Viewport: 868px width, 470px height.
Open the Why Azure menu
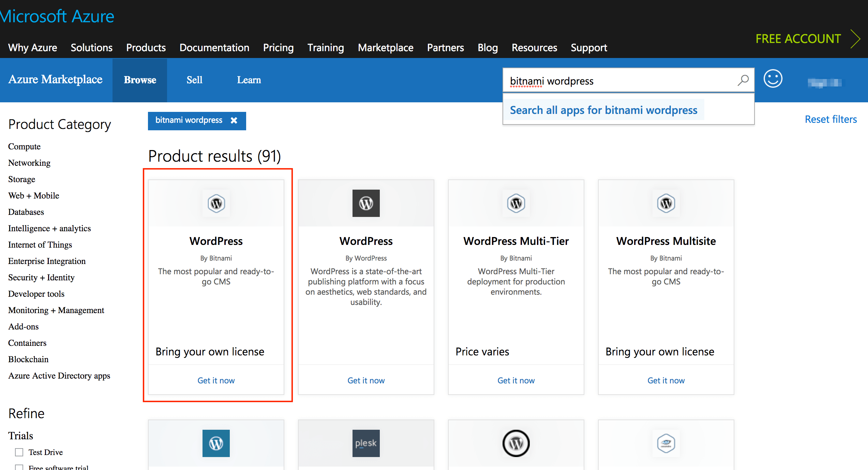coord(33,48)
